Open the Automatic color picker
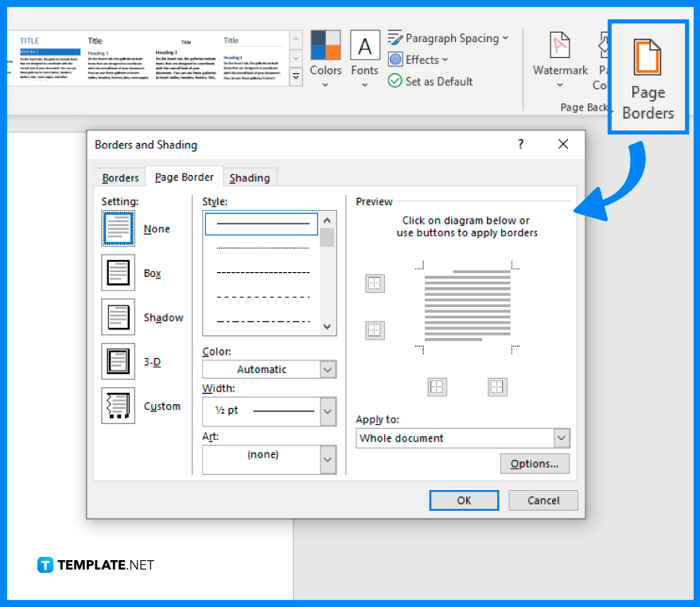Viewport: 700px width, 607px height. 327,369
